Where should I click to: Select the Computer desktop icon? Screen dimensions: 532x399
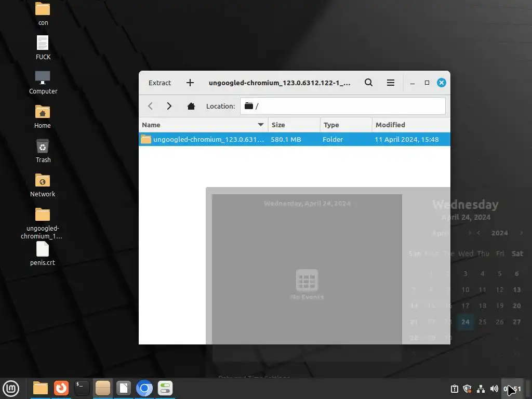[x=43, y=83]
